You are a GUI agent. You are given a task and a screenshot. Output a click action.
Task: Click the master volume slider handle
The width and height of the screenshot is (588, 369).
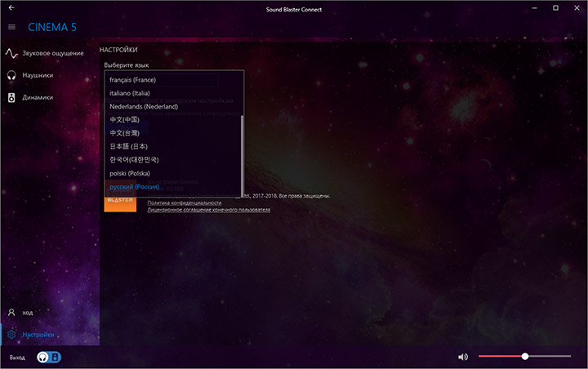[x=525, y=356]
